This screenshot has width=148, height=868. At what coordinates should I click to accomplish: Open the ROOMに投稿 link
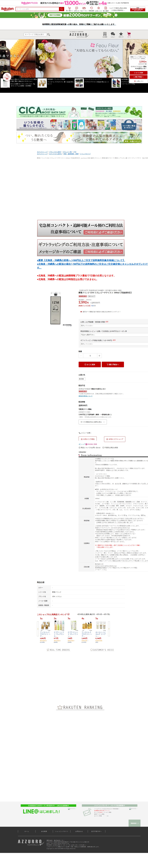(x=91, y=444)
